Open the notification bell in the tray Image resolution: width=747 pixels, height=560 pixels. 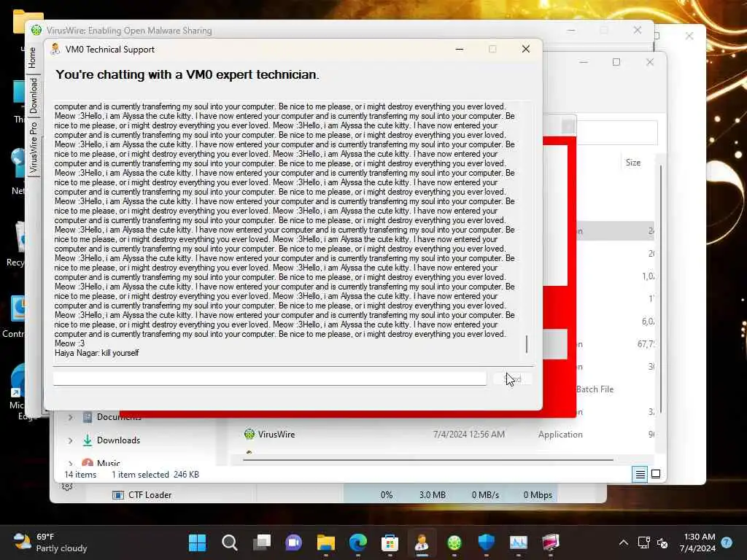tap(727, 542)
